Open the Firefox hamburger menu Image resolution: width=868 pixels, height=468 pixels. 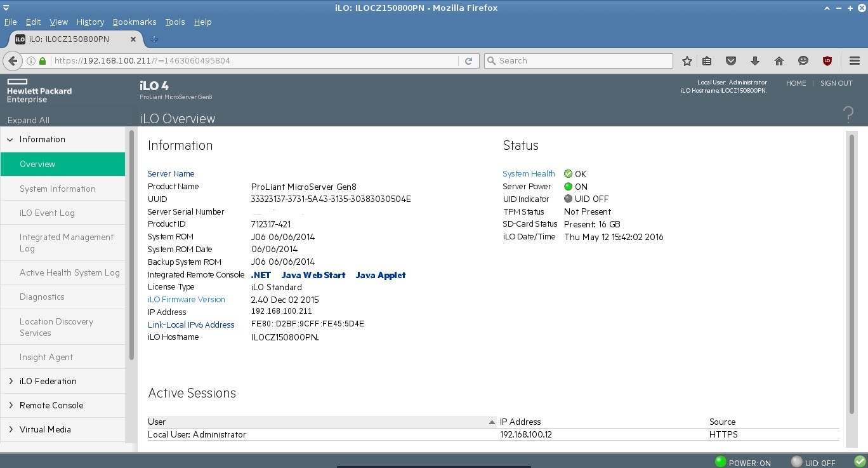point(854,61)
